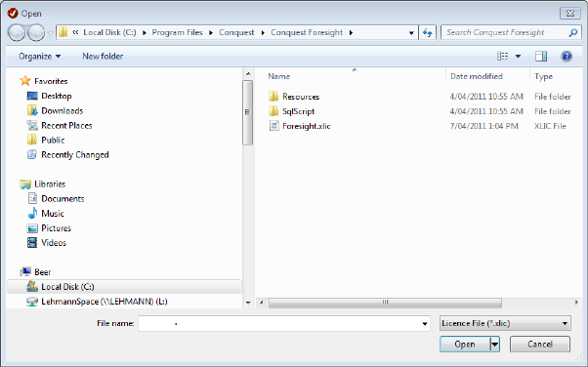The height and width of the screenshot is (367, 588).
Task: Select the Videos library
Action: [x=54, y=243]
